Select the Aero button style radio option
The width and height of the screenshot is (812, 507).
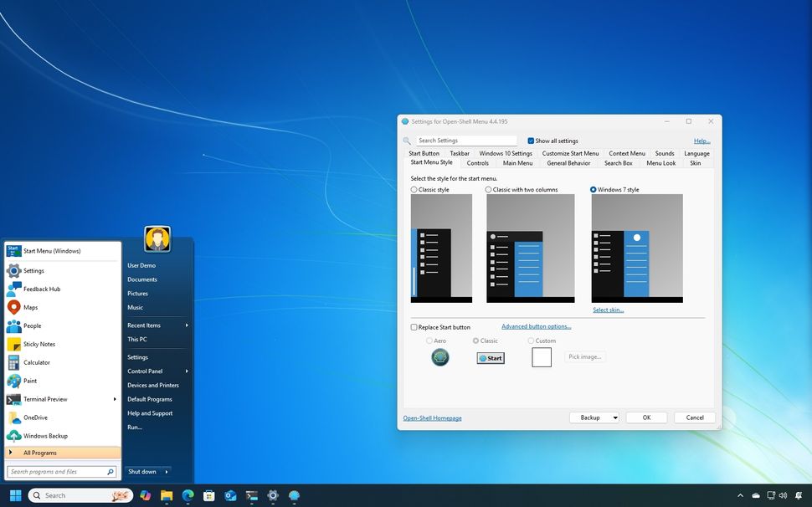tap(430, 341)
